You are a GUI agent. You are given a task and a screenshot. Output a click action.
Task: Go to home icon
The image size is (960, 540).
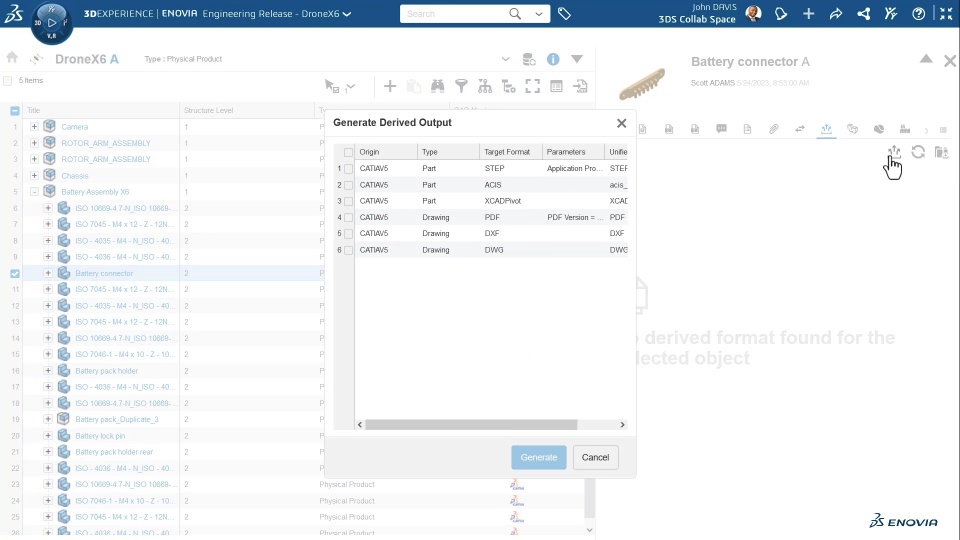12,58
